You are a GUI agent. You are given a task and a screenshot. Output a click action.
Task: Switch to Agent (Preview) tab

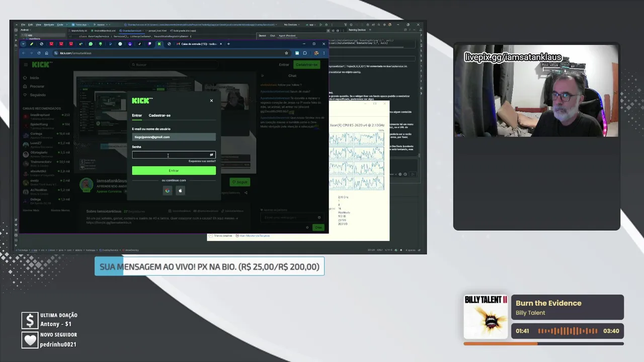coord(287,36)
